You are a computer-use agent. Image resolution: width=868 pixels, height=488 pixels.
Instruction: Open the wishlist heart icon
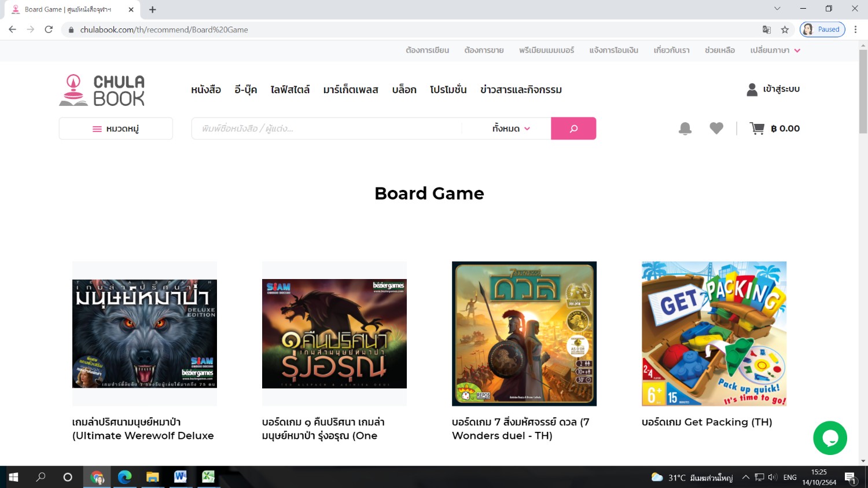(716, 129)
